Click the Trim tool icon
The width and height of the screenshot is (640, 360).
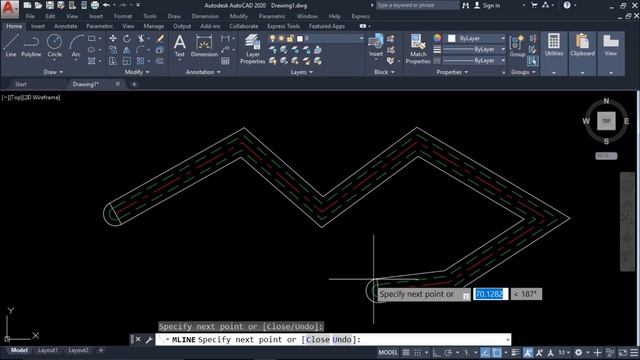pyautogui.click(x=141, y=38)
